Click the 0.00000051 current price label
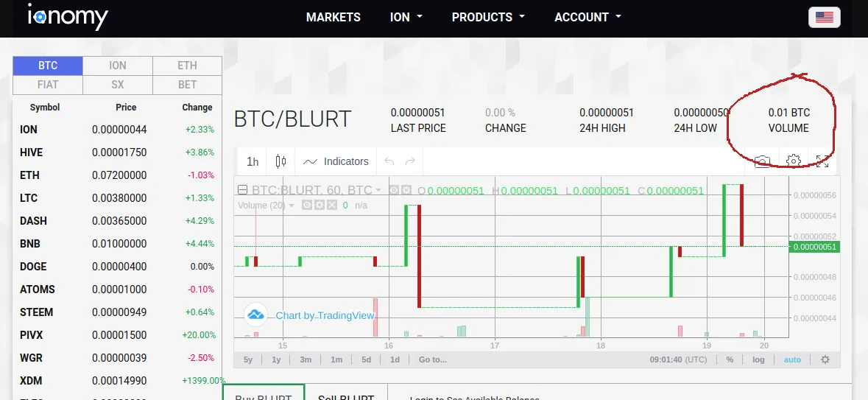 [816, 247]
